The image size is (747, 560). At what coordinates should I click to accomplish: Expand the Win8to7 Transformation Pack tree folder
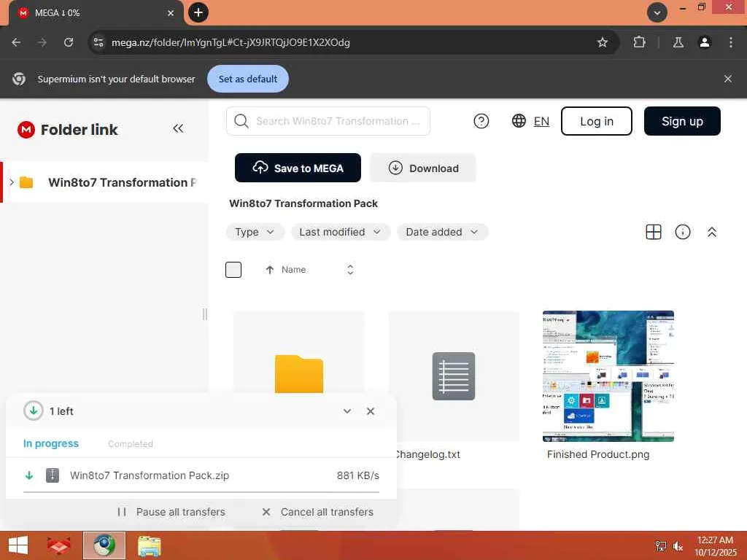click(x=12, y=182)
